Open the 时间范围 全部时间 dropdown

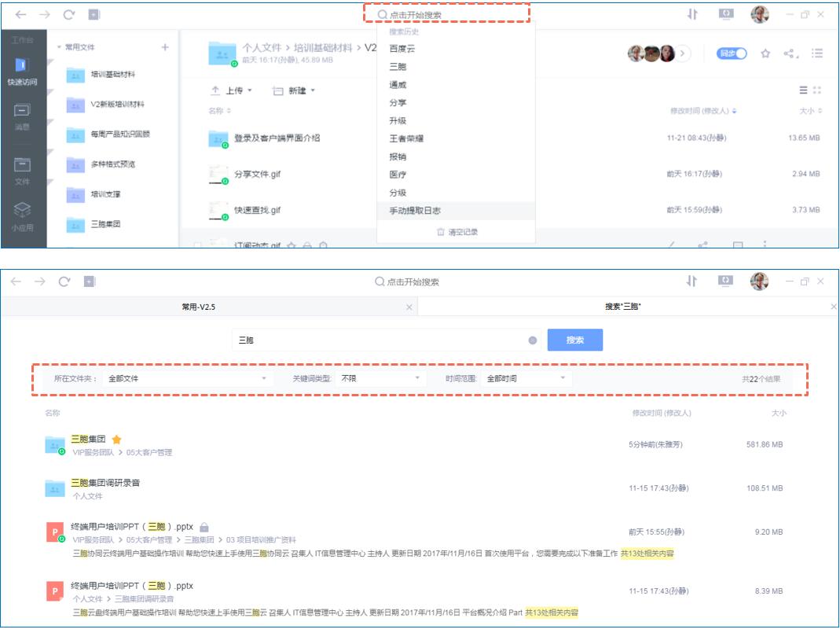click(526, 378)
